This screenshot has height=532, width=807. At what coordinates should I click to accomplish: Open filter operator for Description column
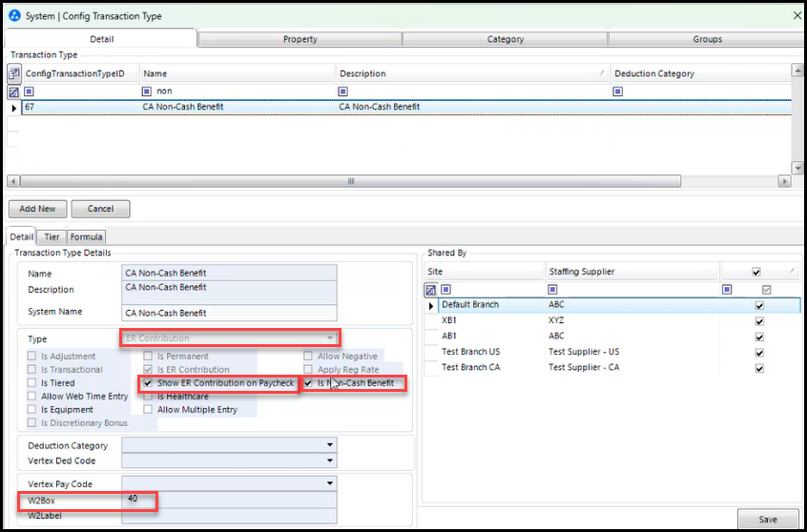coord(342,92)
